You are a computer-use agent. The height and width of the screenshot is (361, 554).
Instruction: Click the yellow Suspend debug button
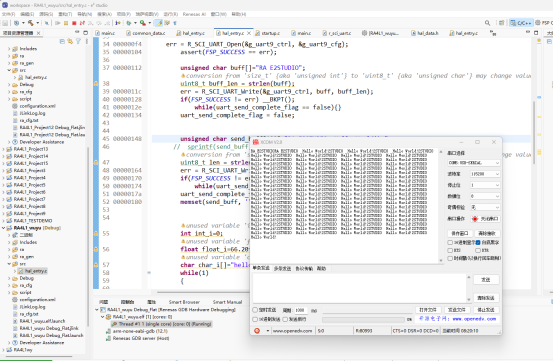(66, 23)
